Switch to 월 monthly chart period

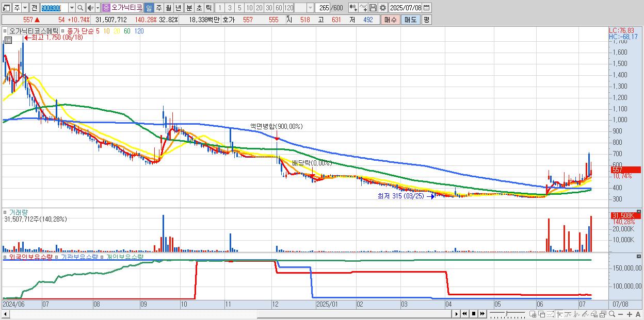168,8
